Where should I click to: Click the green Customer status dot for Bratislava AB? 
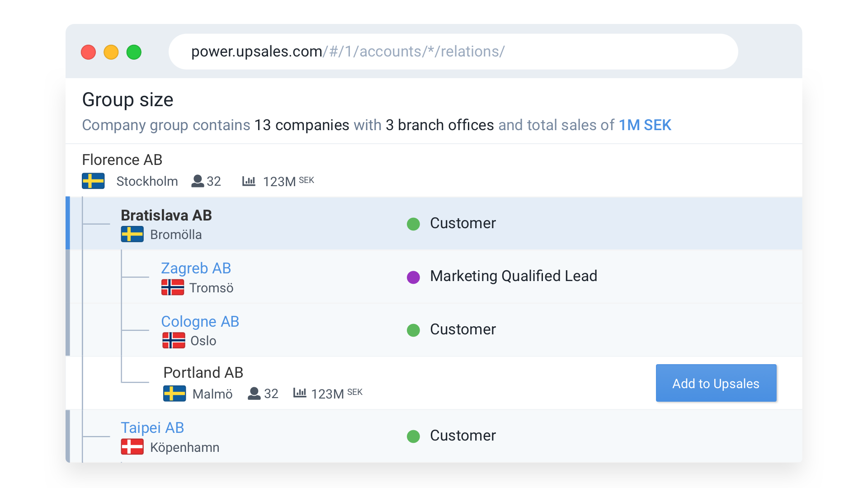[x=413, y=224]
